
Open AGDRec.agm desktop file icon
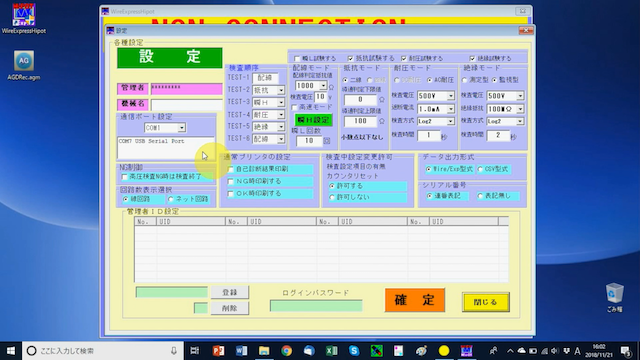pos(24,65)
